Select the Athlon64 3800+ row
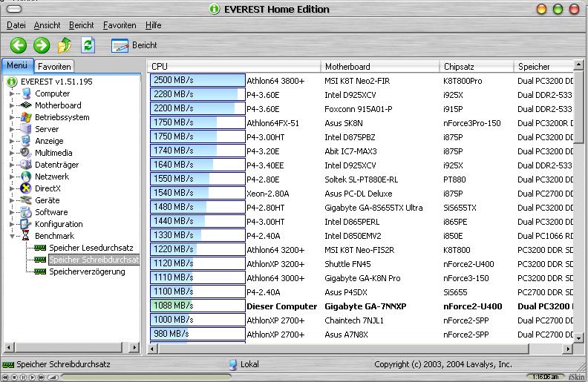The width and height of the screenshot is (588, 382). tap(362, 81)
